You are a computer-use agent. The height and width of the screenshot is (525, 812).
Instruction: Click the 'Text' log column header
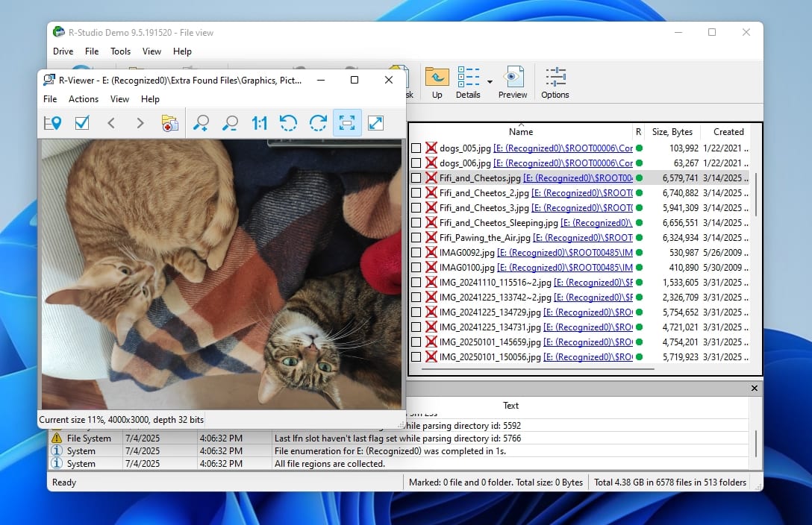point(510,406)
